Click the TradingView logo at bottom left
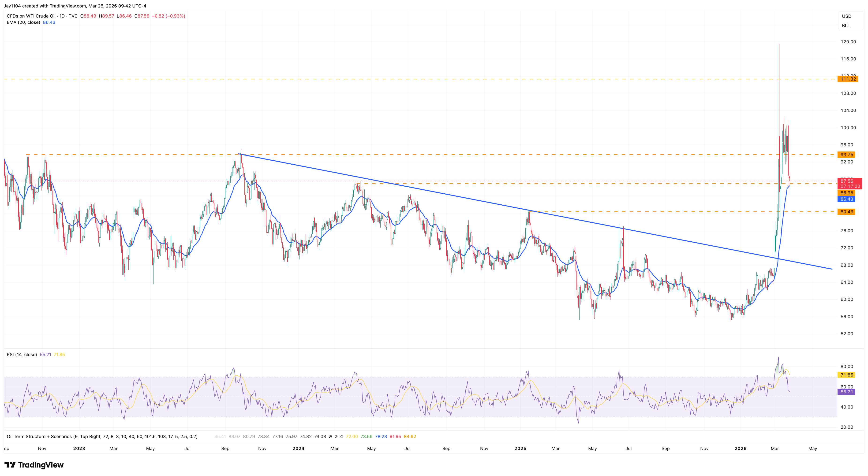Viewport: 868px width, 476px height. pyautogui.click(x=34, y=465)
